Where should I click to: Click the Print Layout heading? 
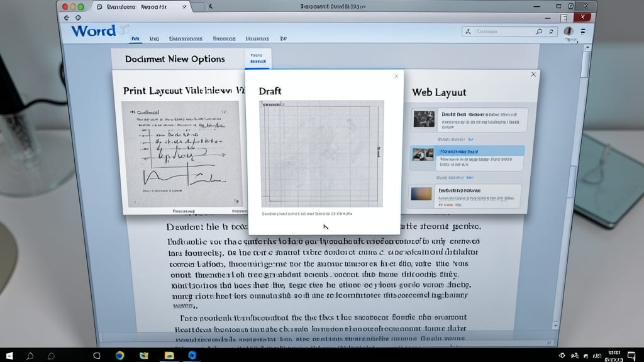(x=184, y=90)
